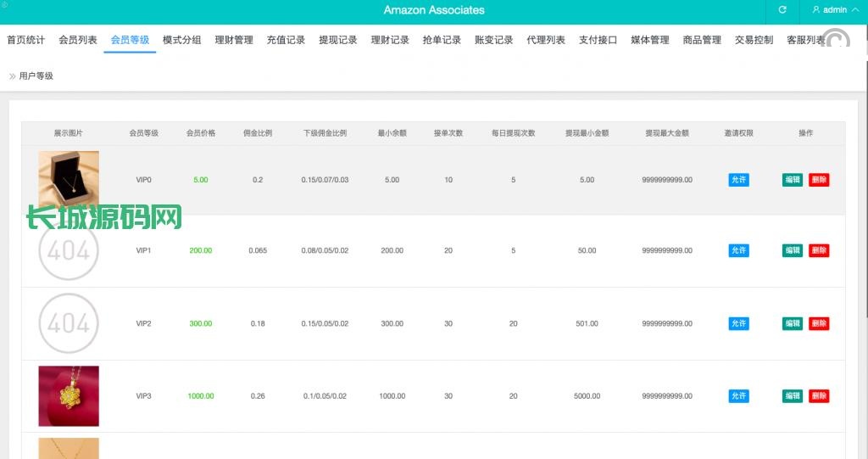
Task: Toggle 允许 invite permission for VIP1
Action: pos(738,251)
